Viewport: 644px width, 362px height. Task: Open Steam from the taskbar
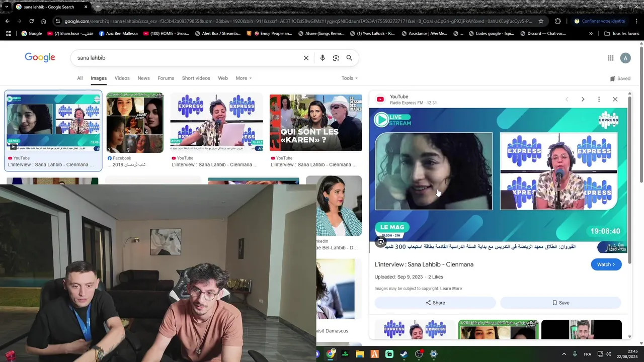(x=404, y=354)
